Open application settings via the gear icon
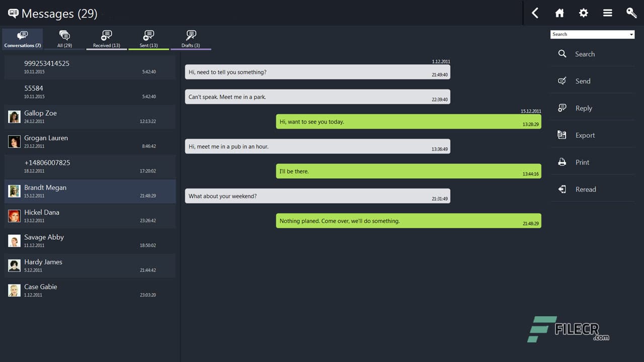Screen dimensions: 644x362 click(x=583, y=13)
